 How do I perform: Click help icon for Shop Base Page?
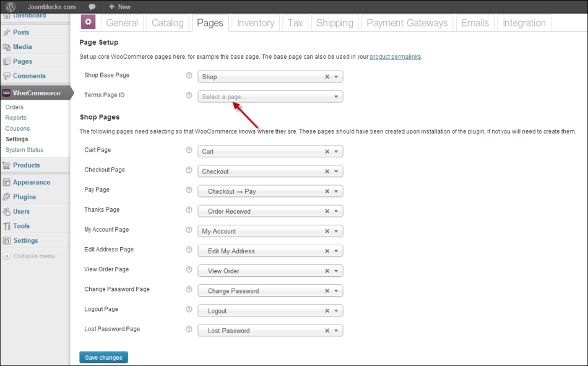click(x=189, y=75)
